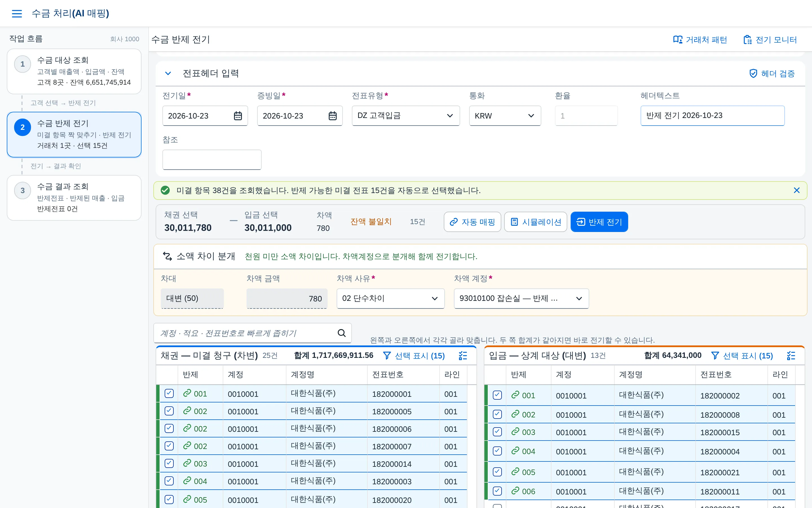The image size is (812, 508).
Task: Go to step 1 수금 대상 조회
Action: coord(74,71)
